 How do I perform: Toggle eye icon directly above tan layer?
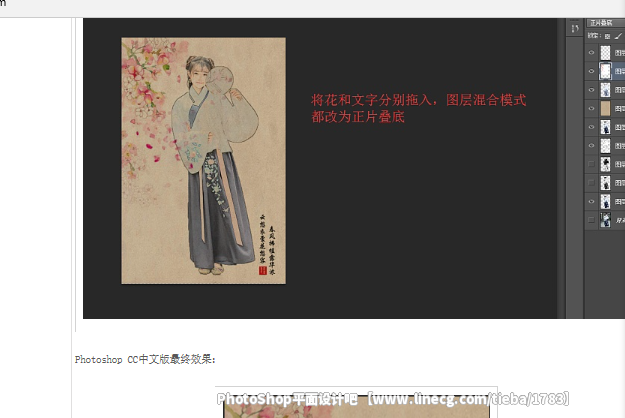click(592, 90)
